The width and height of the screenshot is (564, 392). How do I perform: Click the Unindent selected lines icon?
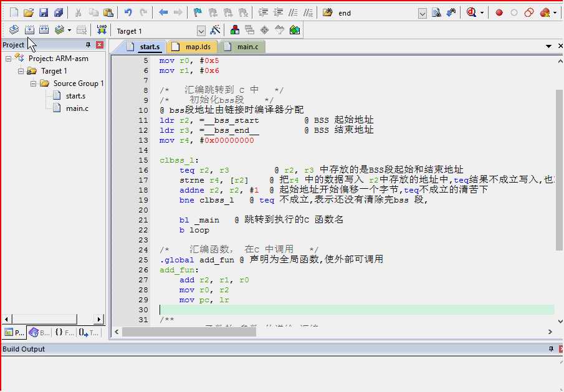pyautogui.click(x=278, y=12)
